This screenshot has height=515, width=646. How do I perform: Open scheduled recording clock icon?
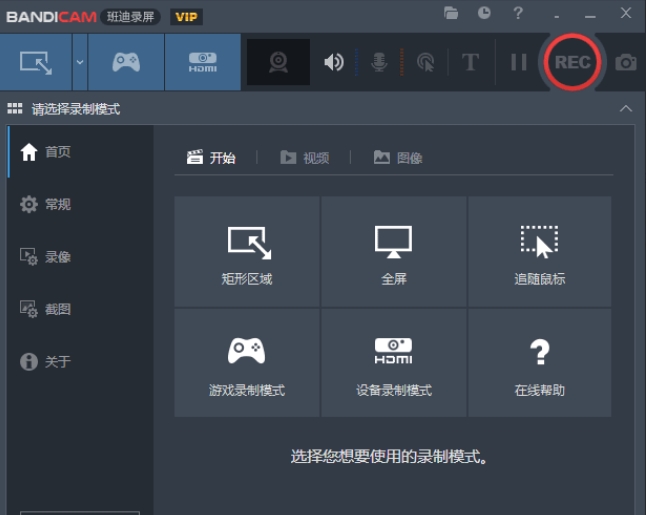coord(484,13)
